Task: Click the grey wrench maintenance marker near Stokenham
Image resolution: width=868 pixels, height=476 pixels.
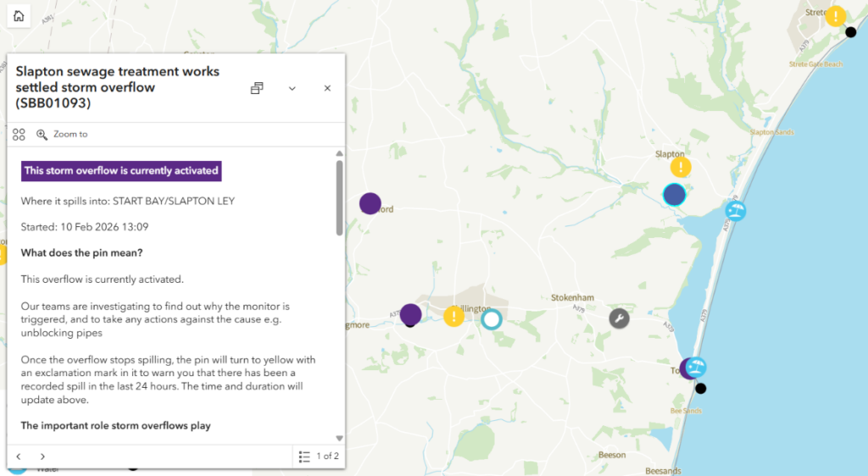Action: pos(620,318)
